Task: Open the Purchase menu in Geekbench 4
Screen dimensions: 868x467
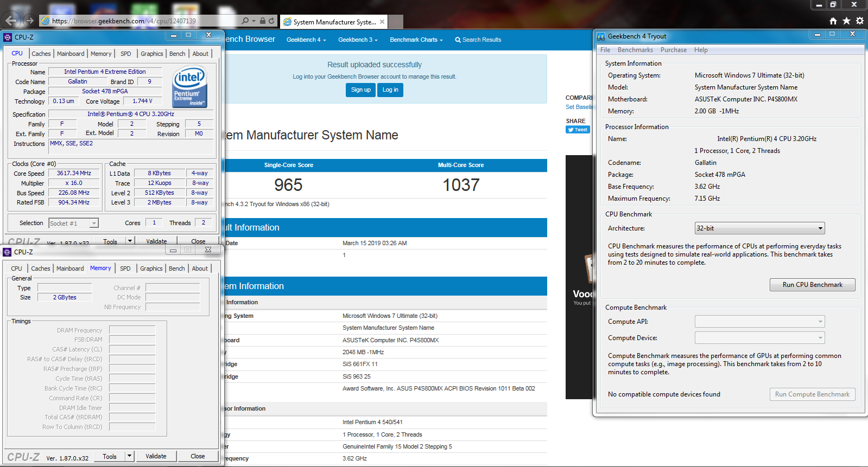Action: point(674,50)
